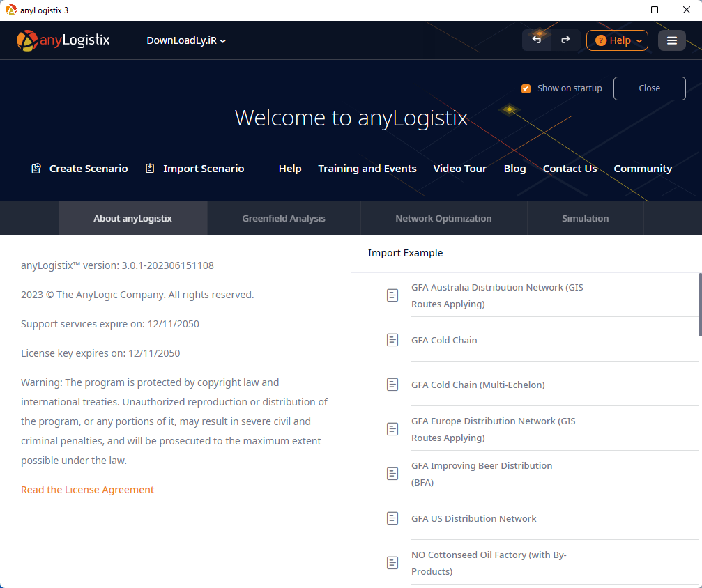Close the welcome screen with Close button
Screen dimensions: 702x588
pyautogui.click(x=649, y=88)
